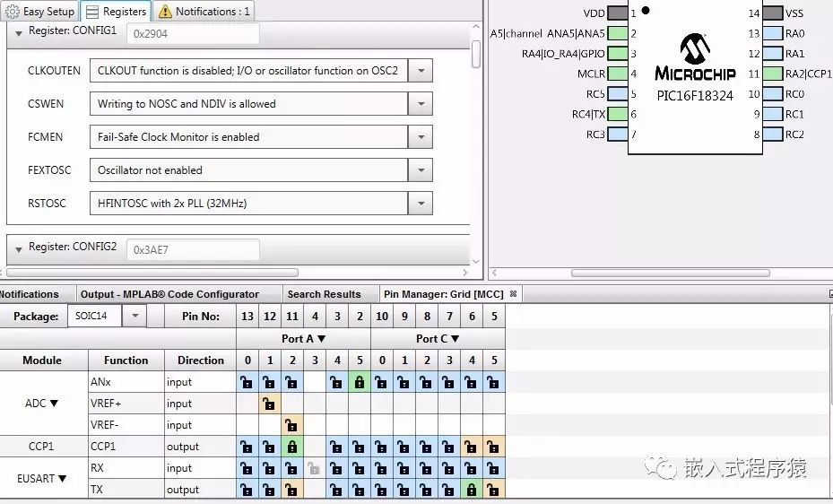The image size is (833, 504).
Task: Click chip pin 3 RA4 GPIO
Action: (617, 53)
